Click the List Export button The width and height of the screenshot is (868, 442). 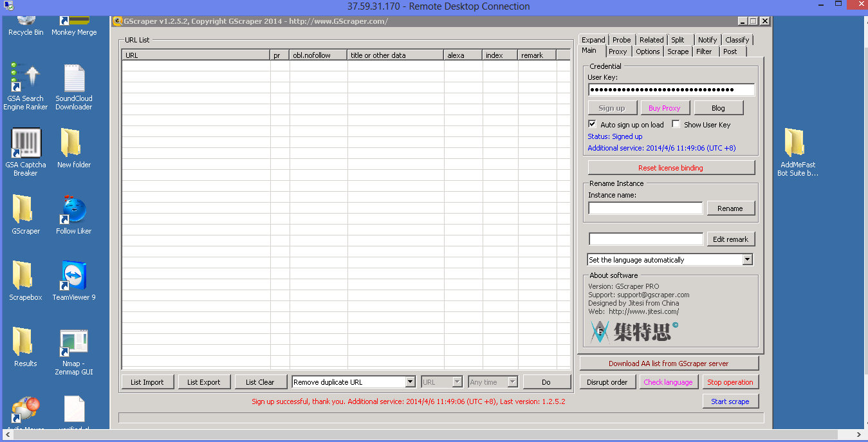coord(203,382)
